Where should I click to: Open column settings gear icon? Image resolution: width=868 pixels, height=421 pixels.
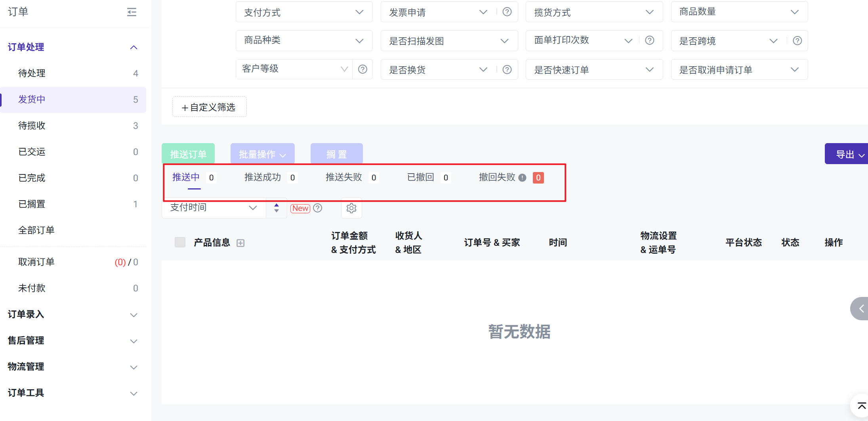(351, 208)
